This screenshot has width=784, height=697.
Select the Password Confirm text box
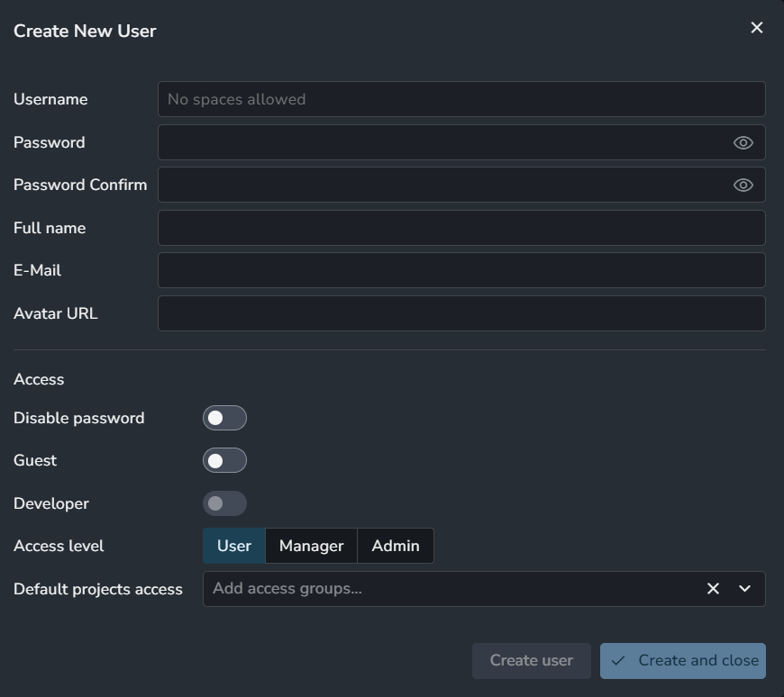click(x=442, y=185)
